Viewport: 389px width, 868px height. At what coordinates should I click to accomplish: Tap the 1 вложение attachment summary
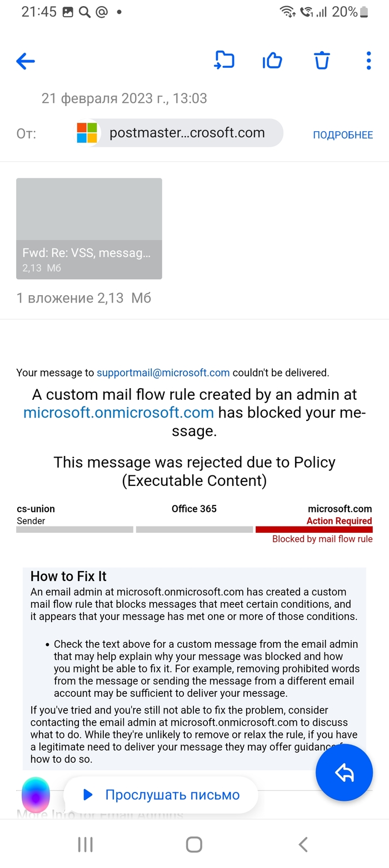pos(84,298)
